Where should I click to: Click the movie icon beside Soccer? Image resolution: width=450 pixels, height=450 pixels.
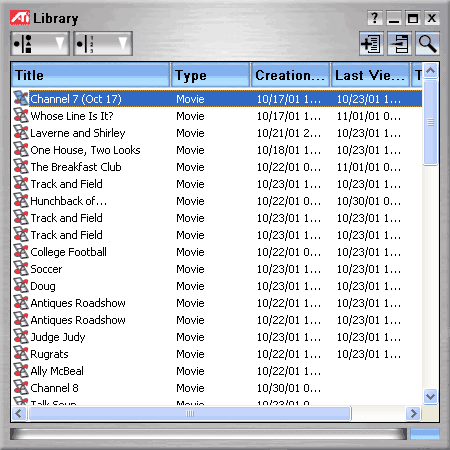(x=21, y=269)
